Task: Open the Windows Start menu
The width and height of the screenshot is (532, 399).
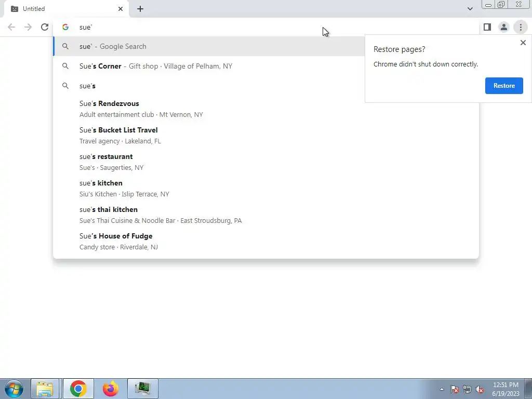Action: (14, 389)
